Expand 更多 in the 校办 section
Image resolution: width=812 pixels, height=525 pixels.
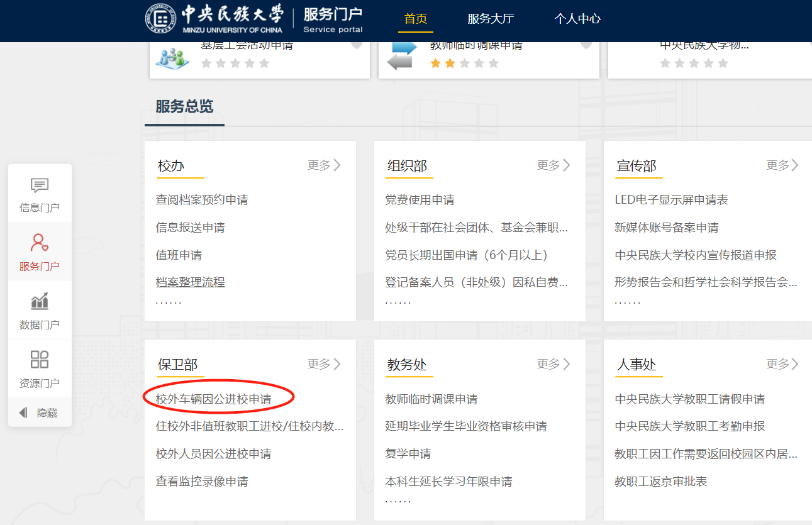(x=324, y=165)
